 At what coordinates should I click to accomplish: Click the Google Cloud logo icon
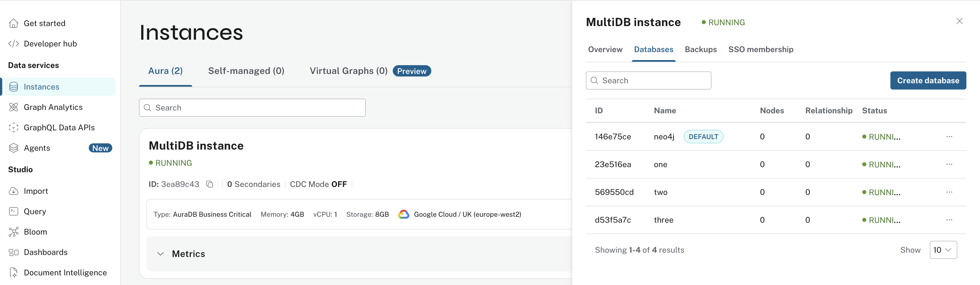(x=404, y=214)
